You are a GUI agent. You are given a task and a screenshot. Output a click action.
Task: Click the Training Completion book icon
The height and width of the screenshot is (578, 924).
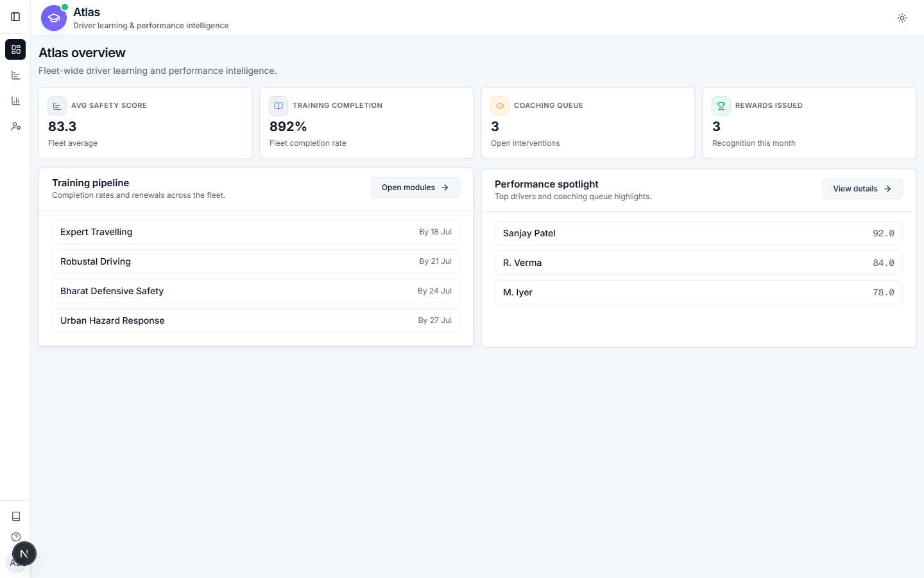pos(278,106)
